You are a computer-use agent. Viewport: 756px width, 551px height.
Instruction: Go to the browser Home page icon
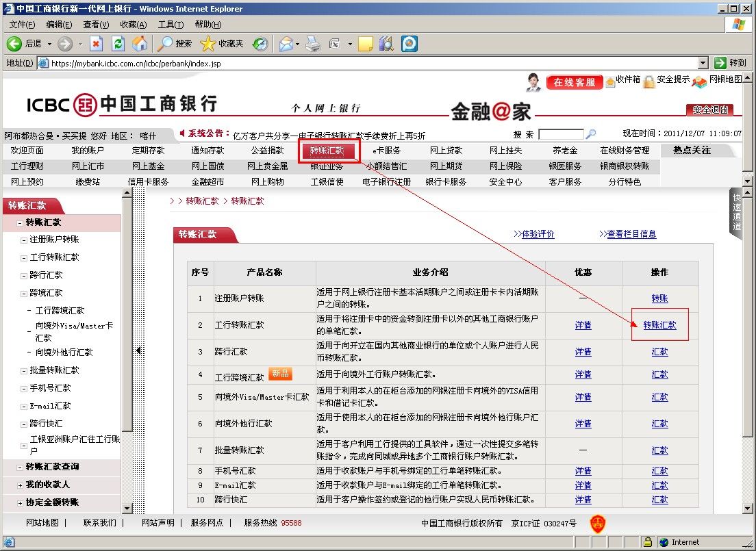[x=140, y=44]
